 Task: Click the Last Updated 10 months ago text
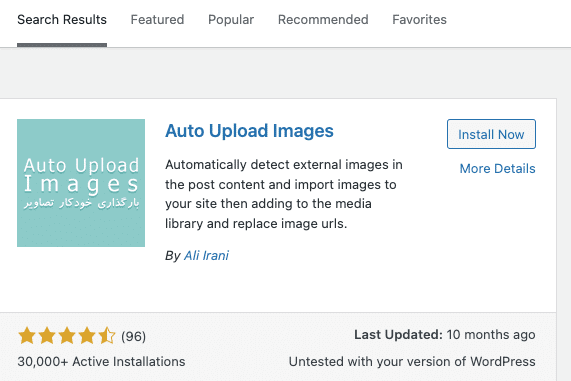pyautogui.click(x=445, y=335)
